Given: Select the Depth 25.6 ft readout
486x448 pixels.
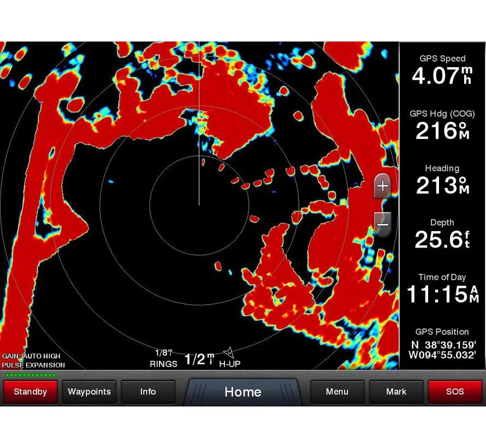Looking at the screenshot, I should [x=442, y=234].
